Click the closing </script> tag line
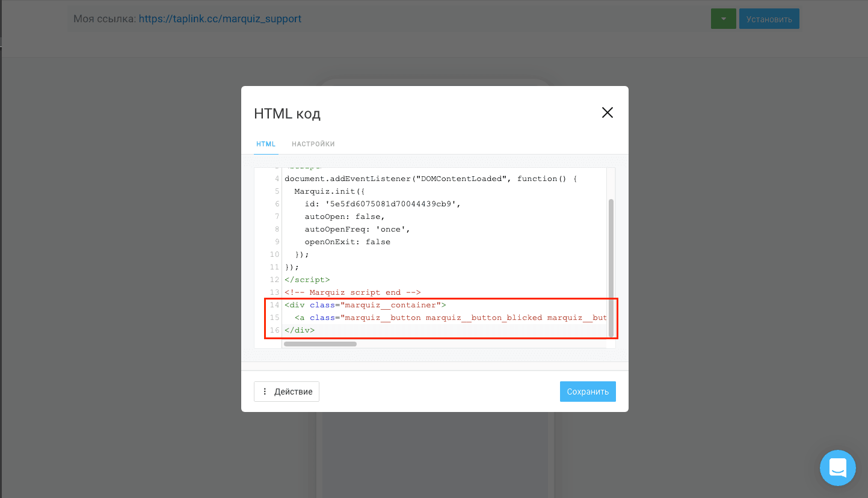The width and height of the screenshot is (868, 498). (x=307, y=280)
